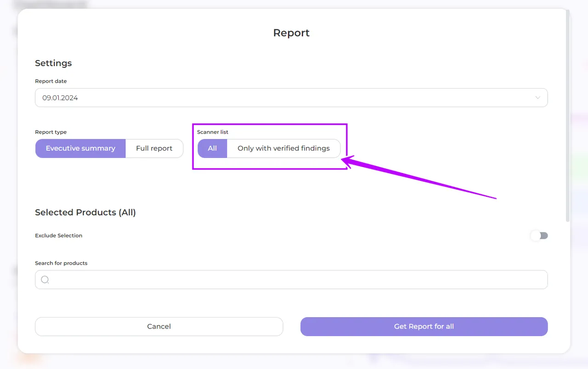Click the Settings section heading

tap(53, 63)
